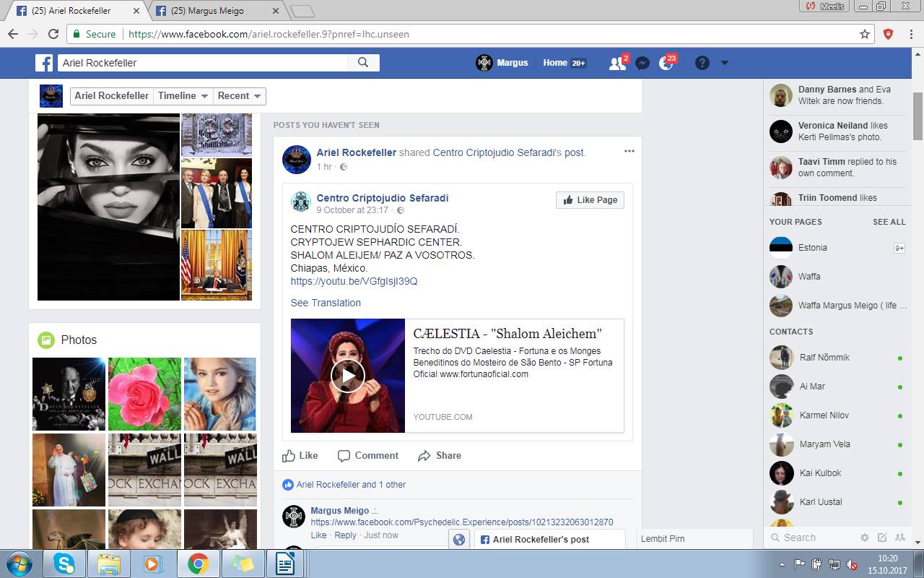Click the Like Page button

tap(590, 200)
